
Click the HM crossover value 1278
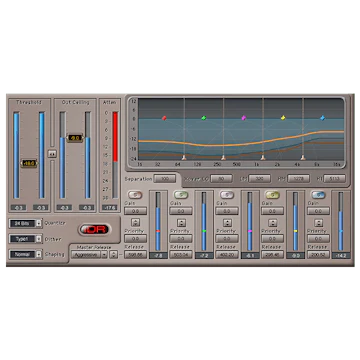click(x=299, y=179)
